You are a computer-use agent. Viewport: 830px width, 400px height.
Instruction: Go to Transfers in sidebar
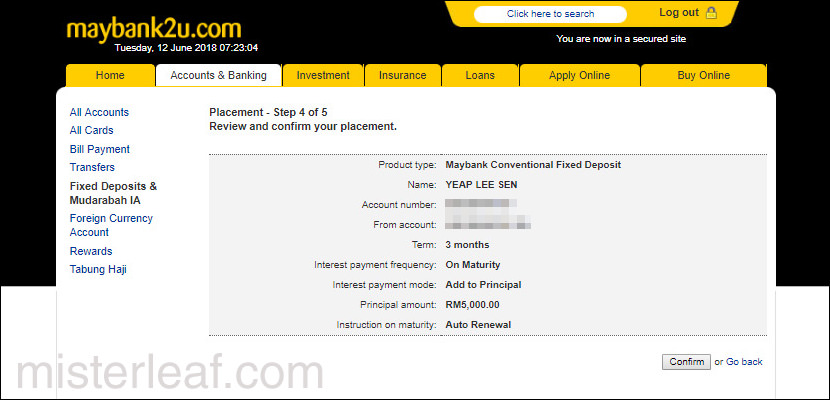[92, 168]
